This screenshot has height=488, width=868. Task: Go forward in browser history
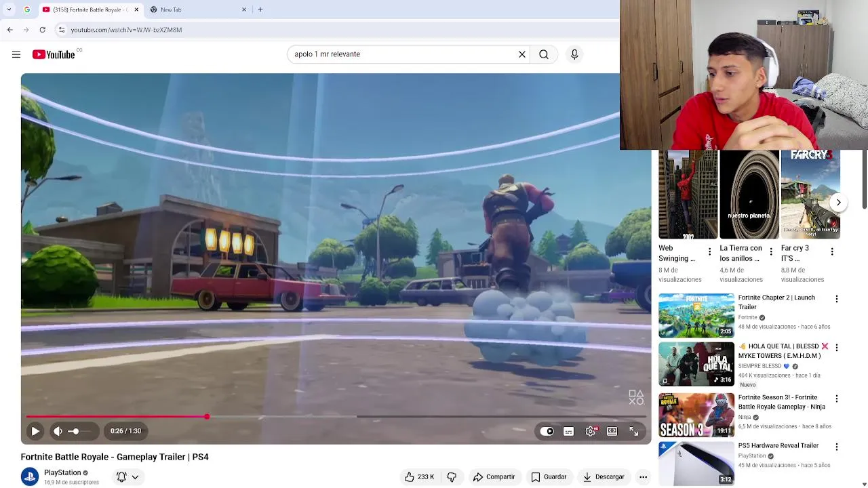coord(26,30)
